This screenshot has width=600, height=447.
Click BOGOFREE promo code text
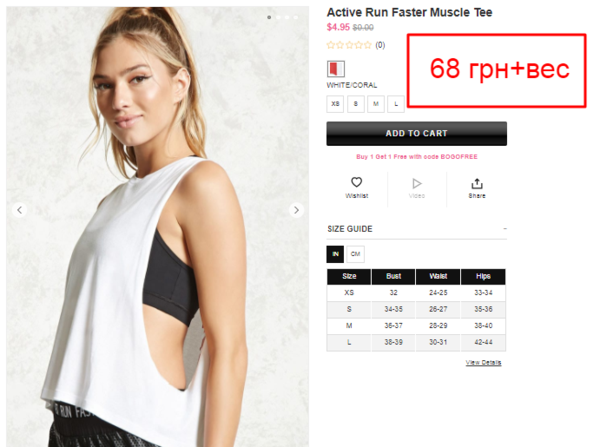(x=459, y=157)
